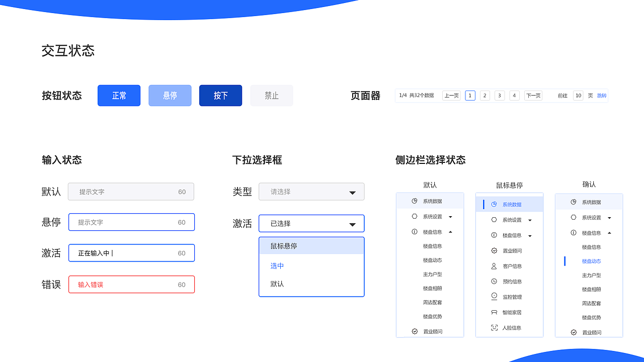This screenshot has height=362, width=644.
Task: Collapse 楼盘信息 up arrow in 默认 sidebar
Action: [x=450, y=232]
